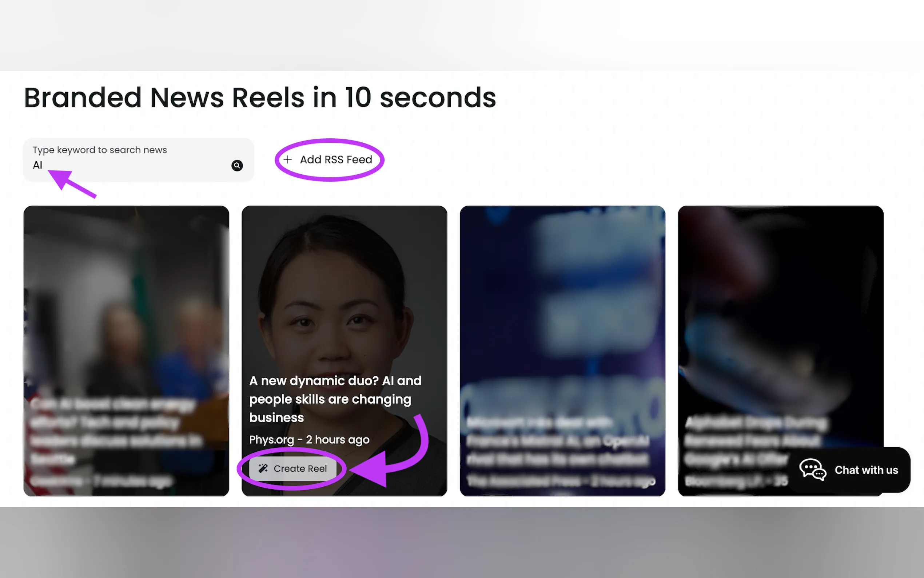
Task: Click The Associated Press source line
Action: [x=561, y=481]
